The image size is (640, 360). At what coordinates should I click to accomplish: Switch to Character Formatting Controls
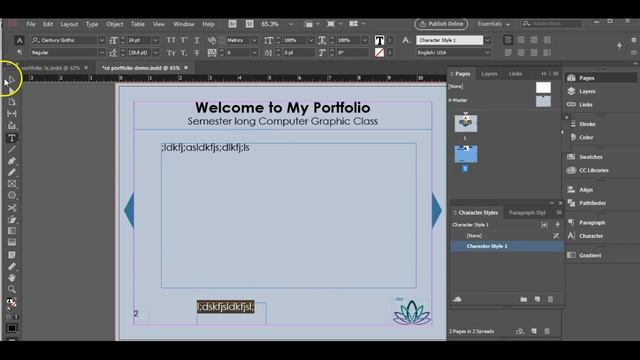coord(19,40)
